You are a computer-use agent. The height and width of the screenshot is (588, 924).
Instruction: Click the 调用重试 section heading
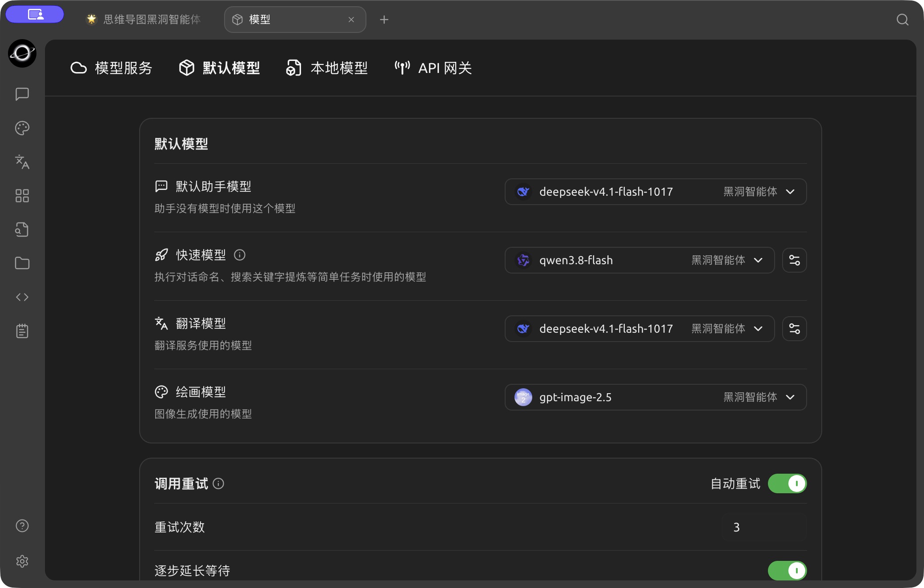[181, 483]
